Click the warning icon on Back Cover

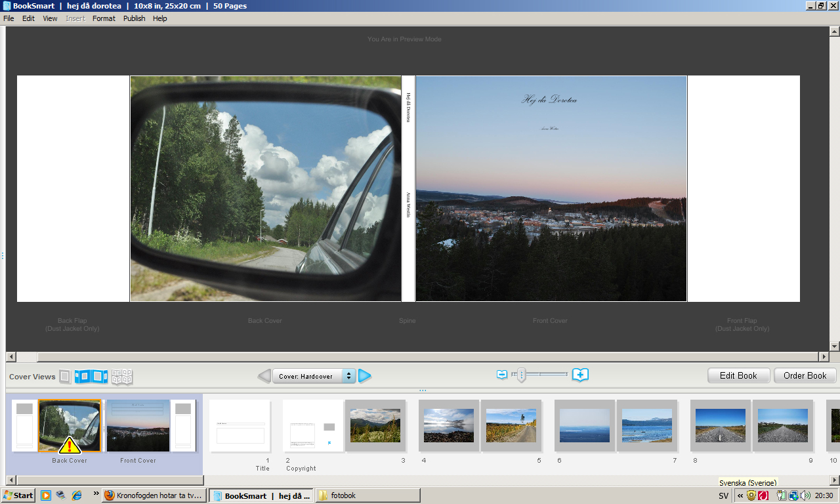coord(70,445)
